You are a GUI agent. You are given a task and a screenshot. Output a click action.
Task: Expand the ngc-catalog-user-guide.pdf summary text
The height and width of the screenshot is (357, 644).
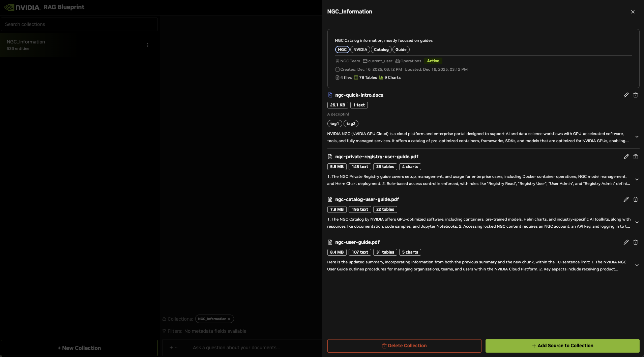pyautogui.click(x=637, y=223)
